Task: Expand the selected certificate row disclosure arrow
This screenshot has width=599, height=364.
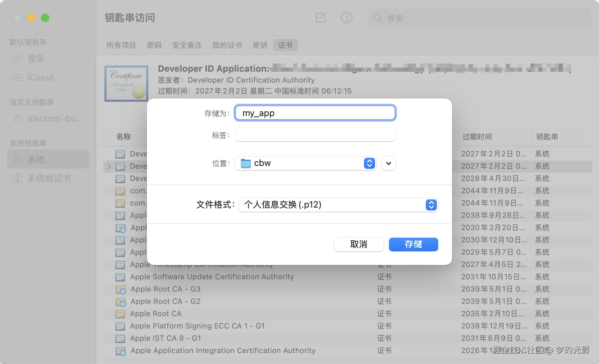Action: point(109,166)
